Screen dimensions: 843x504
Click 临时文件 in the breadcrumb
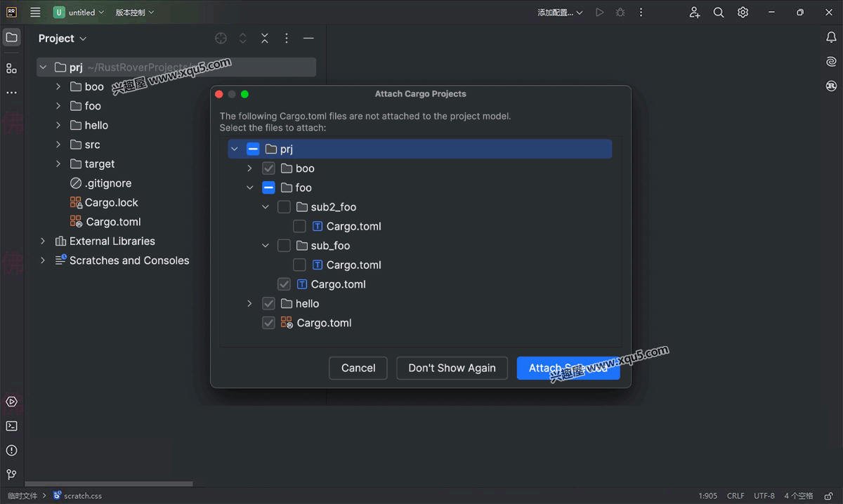point(22,496)
